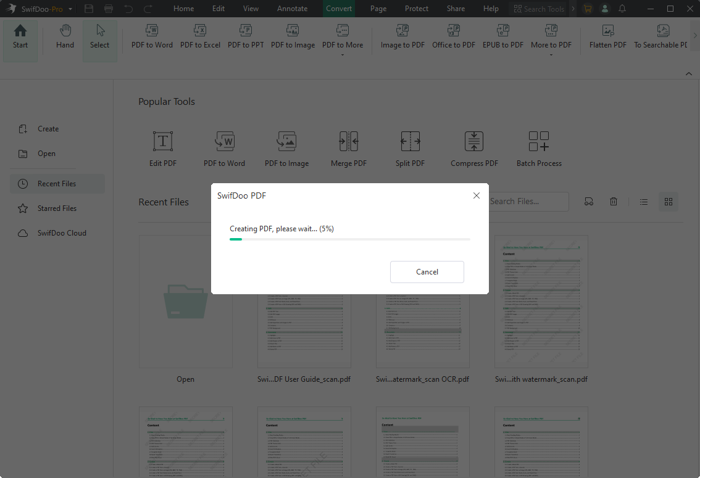This screenshot has width=701, height=479.
Task: Open PDF to Image from Popular Tools
Action: click(287, 148)
